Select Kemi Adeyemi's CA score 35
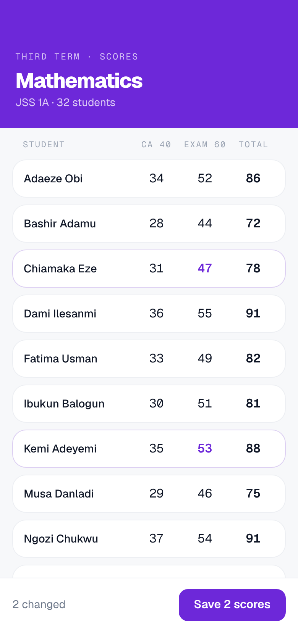Screen dimensions: 298x644 (x=157, y=448)
